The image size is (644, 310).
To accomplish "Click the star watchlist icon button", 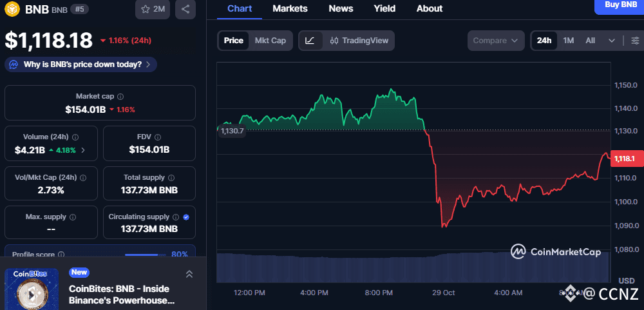I will coord(153,9).
